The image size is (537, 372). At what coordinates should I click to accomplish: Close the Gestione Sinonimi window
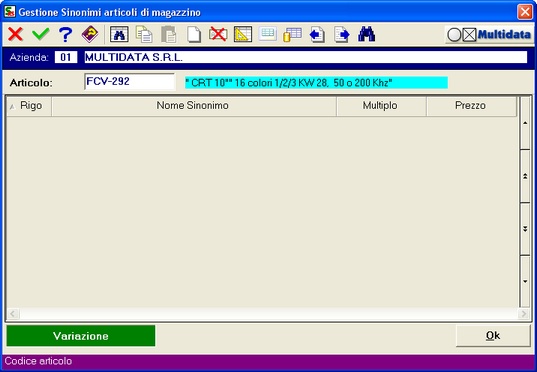(x=525, y=12)
